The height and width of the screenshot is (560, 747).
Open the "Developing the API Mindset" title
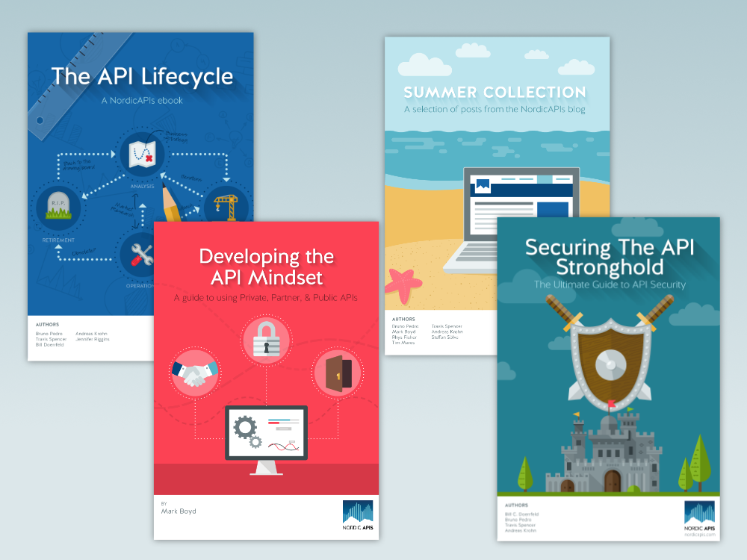(267, 267)
